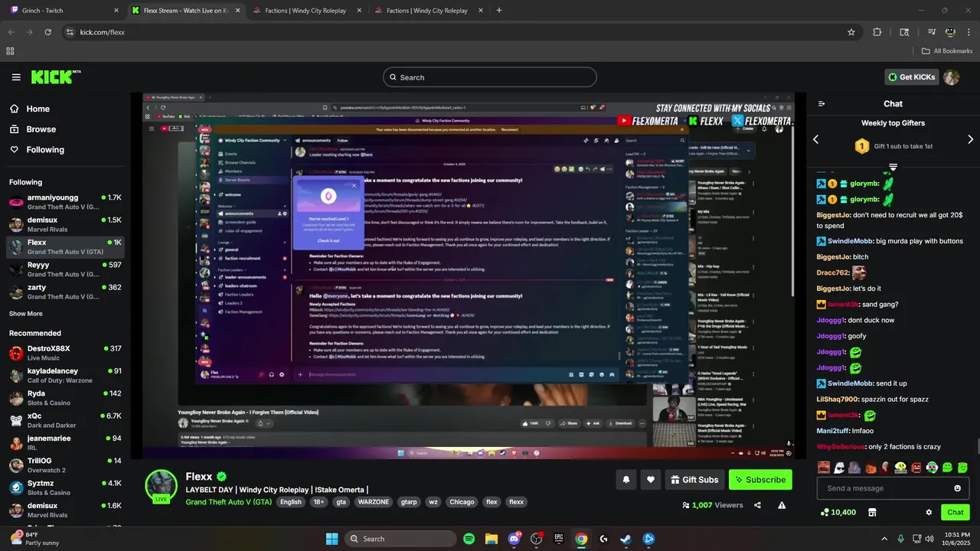Switch to second Factions Windy City tab
980x551 pixels.
427,11
